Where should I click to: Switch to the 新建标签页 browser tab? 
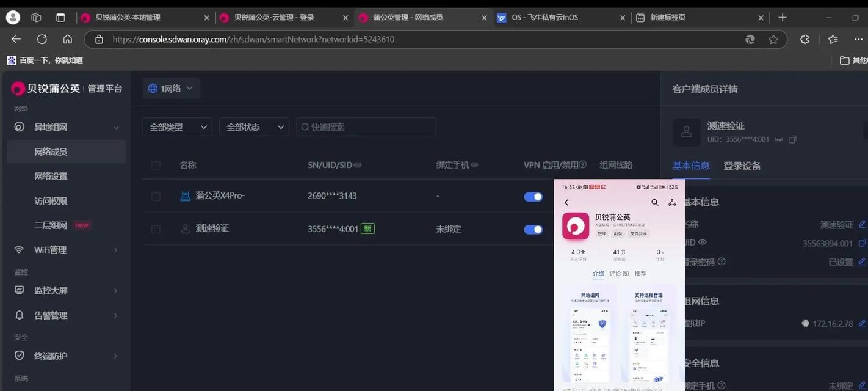coord(700,18)
